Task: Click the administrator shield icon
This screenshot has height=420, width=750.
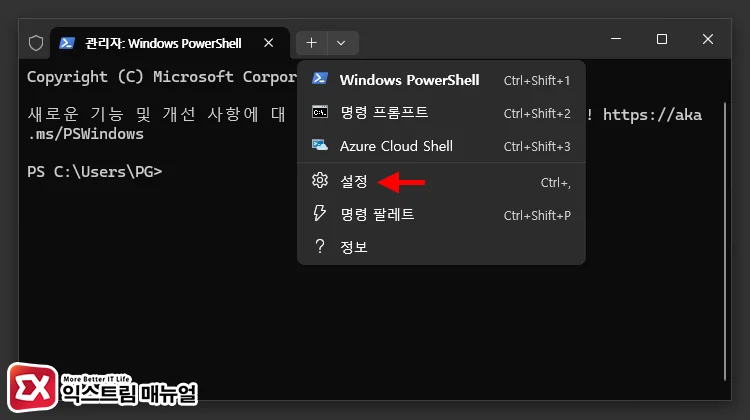Action: coord(36,43)
